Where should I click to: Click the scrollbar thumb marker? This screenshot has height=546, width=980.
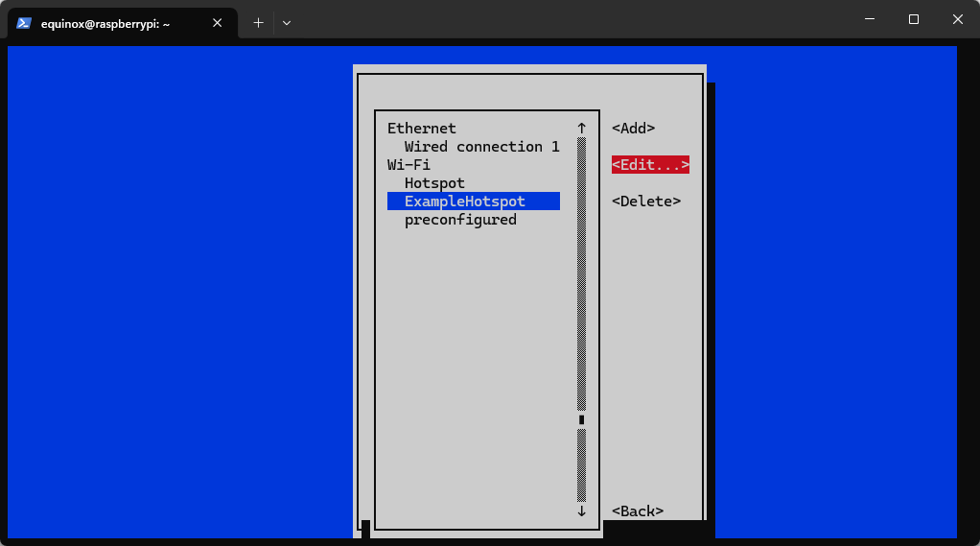[582, 419]
